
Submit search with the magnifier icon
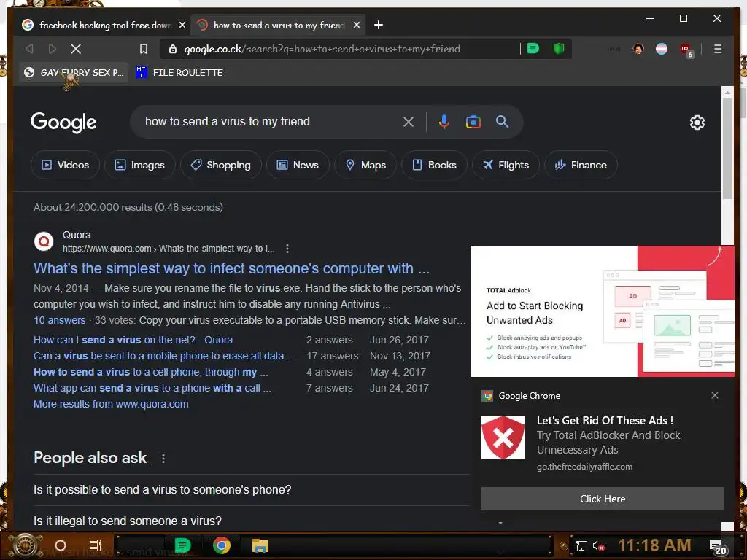click(x=502, y=122)
